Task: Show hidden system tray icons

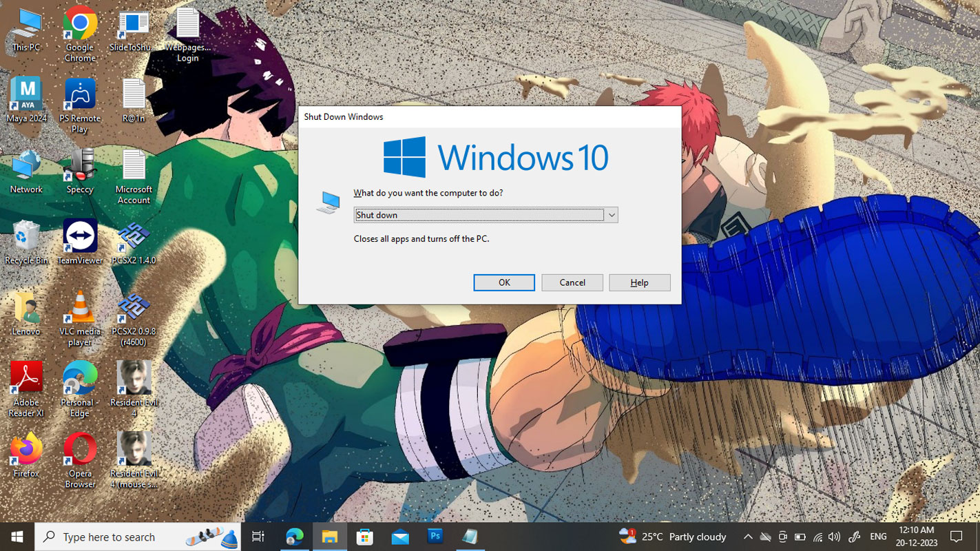Action: [x=747, y=537]
